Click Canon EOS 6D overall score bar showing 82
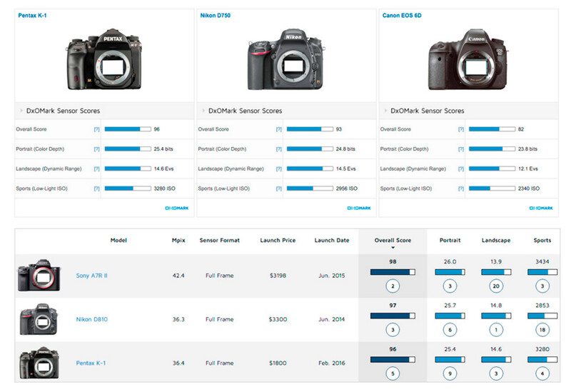 (492, 129)
